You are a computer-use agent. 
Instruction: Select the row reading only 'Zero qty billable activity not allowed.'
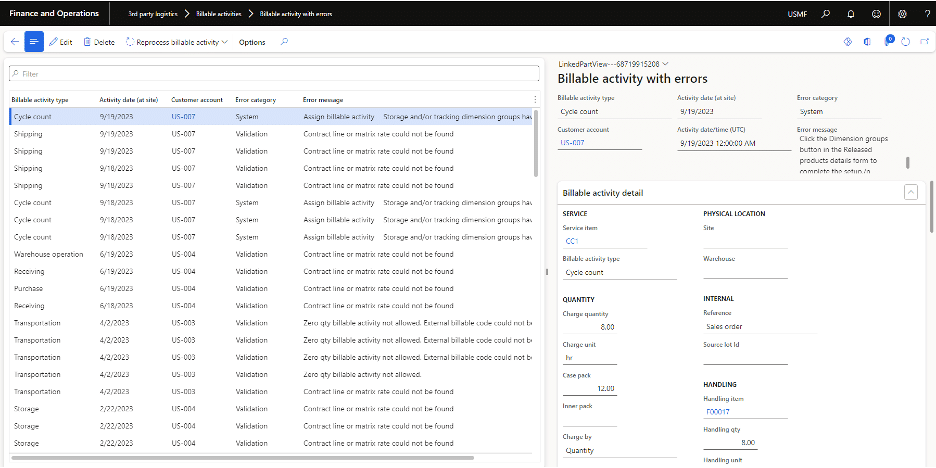pyautogui.click(x=272, y=374)
